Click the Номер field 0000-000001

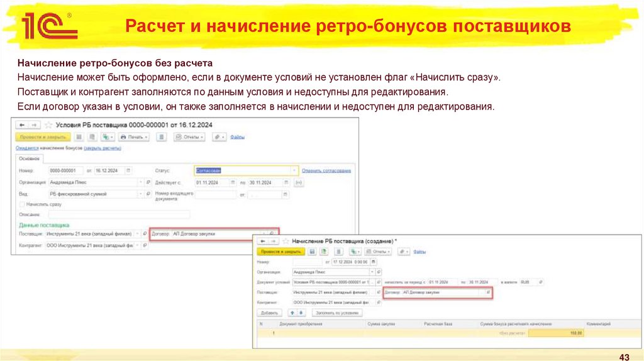[65, 170]
